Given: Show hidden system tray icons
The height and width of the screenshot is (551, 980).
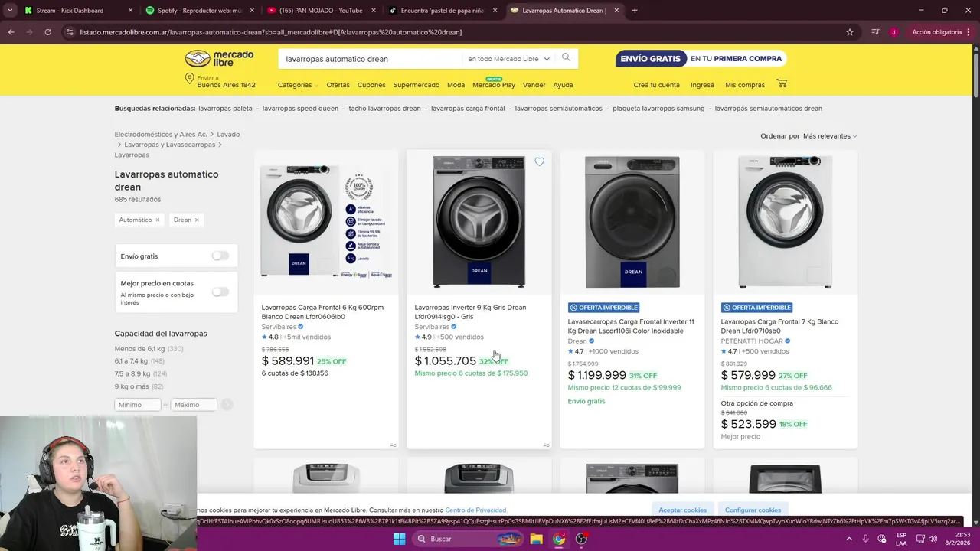Looking at the screenshot, I should tap(848, 539).
